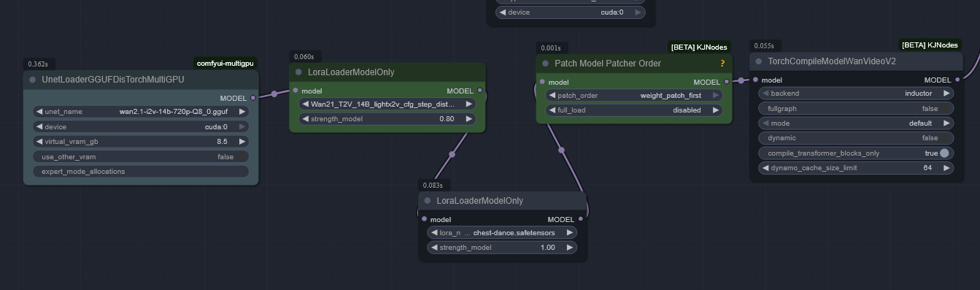Click the 0.055s execution time label
Image resolution: width=980 pixels, height=290 pixels.
(x=764, y=46)
